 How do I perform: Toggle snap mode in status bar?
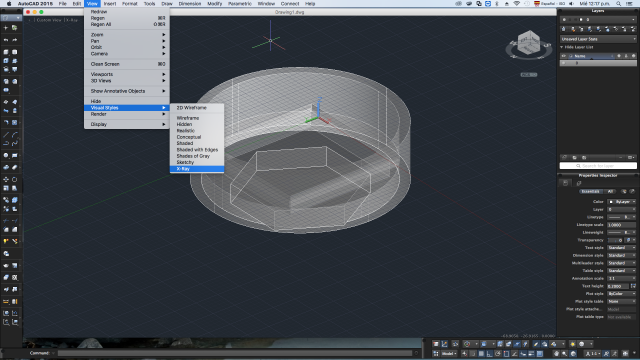(x=473, y=354)
